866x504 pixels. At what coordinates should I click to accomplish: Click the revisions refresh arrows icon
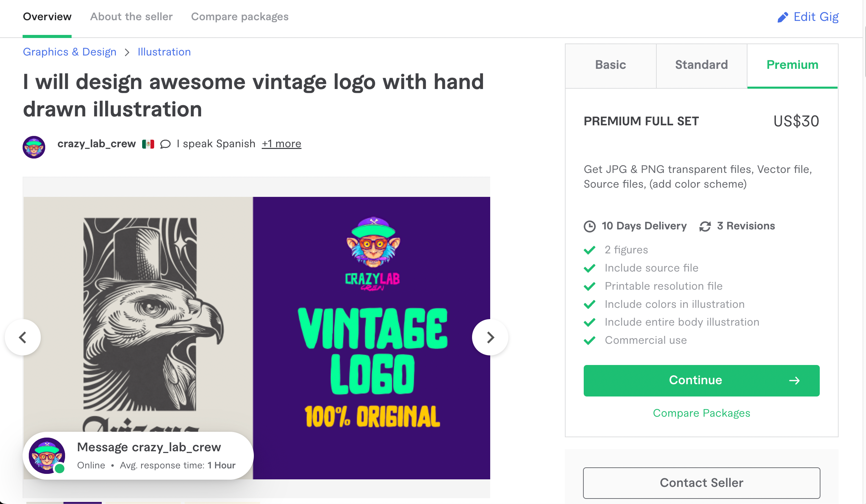pos(705,226)
